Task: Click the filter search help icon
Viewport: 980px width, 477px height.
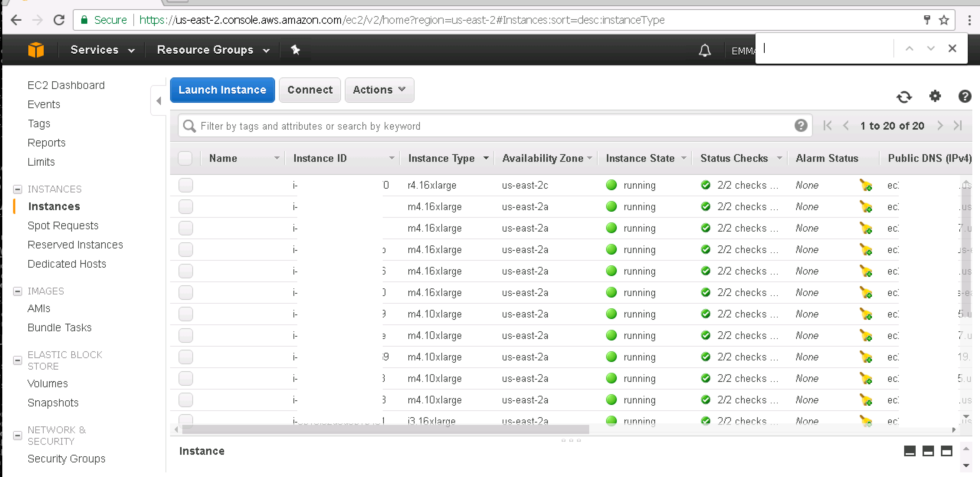Action: point(801,125)
